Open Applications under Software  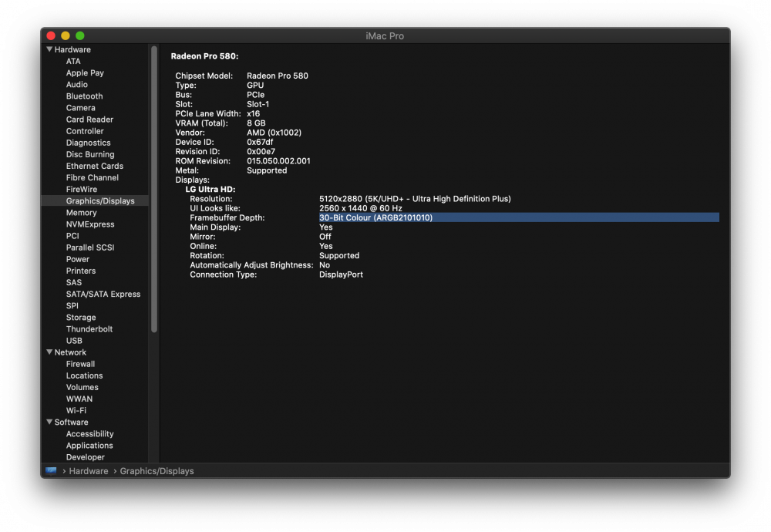(x=89, y=446)
